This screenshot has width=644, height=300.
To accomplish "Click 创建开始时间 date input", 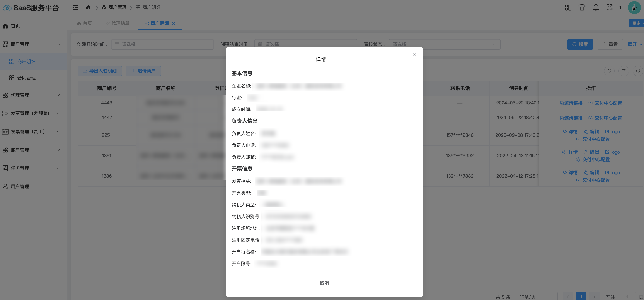I will click(x=162, y=44).
